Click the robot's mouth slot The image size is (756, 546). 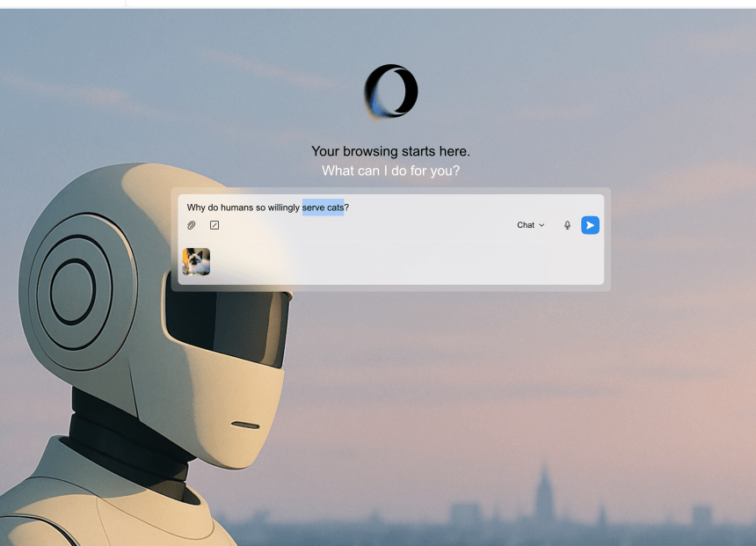click(x=244, y=426)
